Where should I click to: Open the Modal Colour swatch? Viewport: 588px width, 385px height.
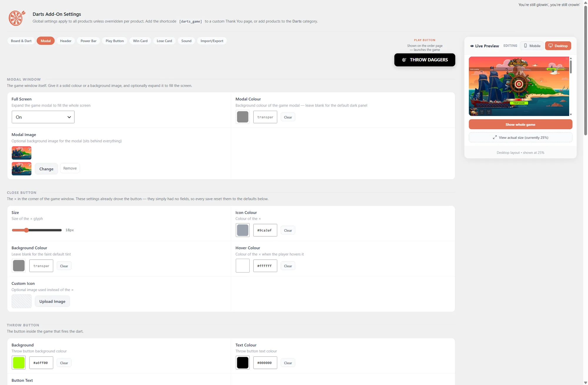pos(243,117)
